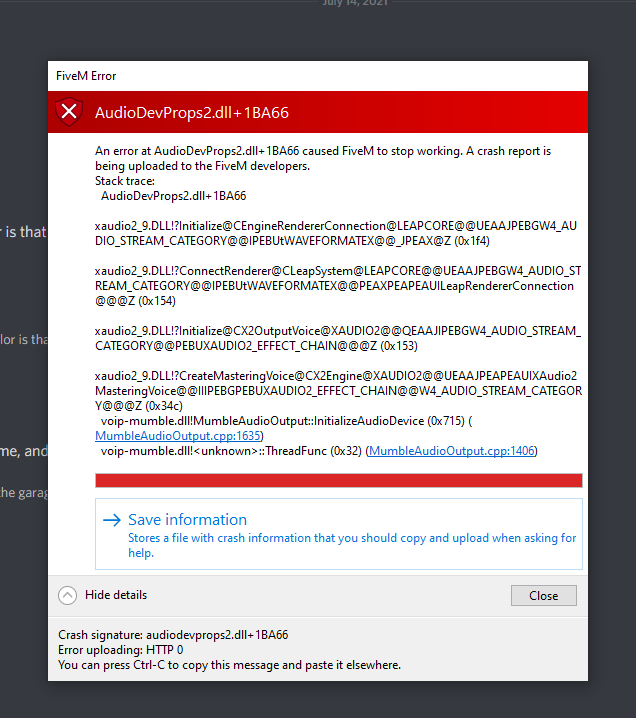
Task: Click the FiveM Error window title
Action: (86, 76)
